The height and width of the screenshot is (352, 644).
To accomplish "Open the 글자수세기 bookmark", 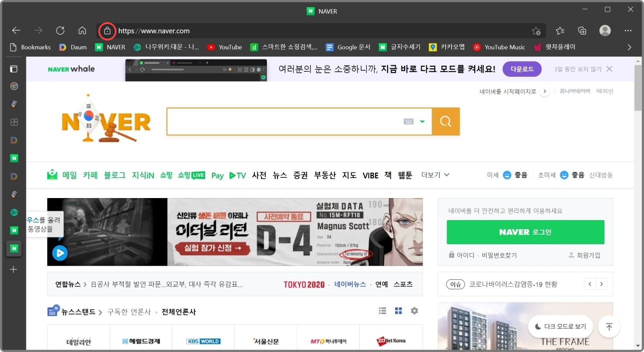I will pos(400,47).
